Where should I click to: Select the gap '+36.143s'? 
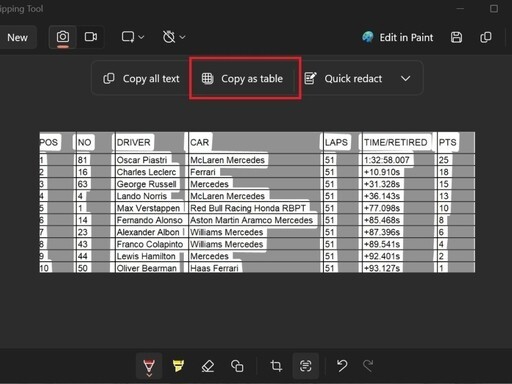[x=382, y=196]
